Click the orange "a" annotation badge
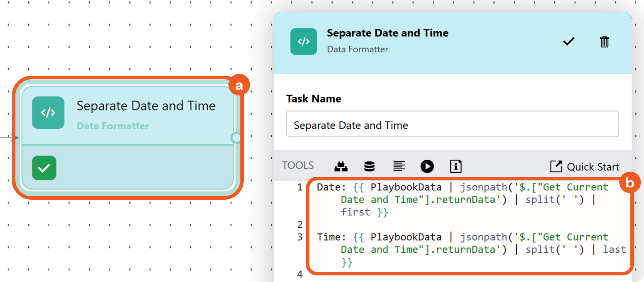 click(x=239, y=86)
